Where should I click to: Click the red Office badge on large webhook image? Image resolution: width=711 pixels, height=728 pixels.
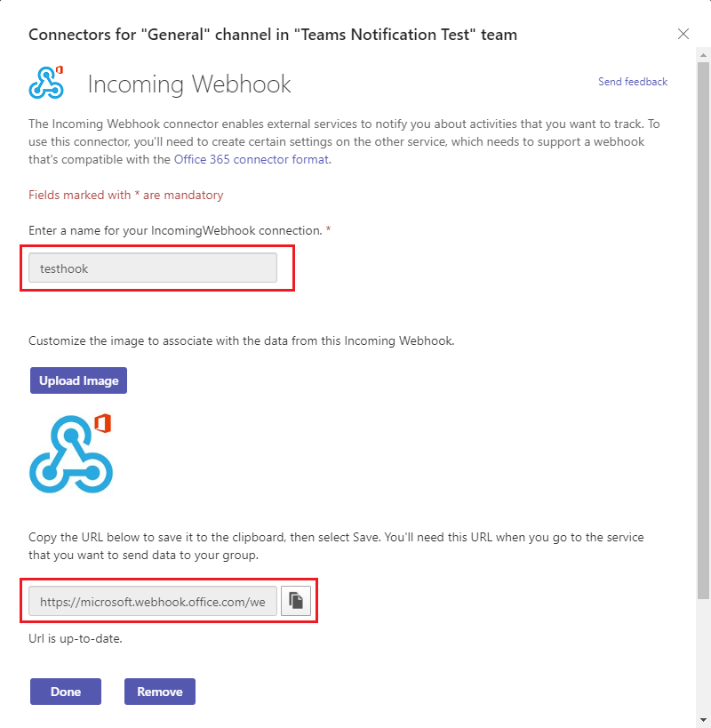tap(102, 422)
